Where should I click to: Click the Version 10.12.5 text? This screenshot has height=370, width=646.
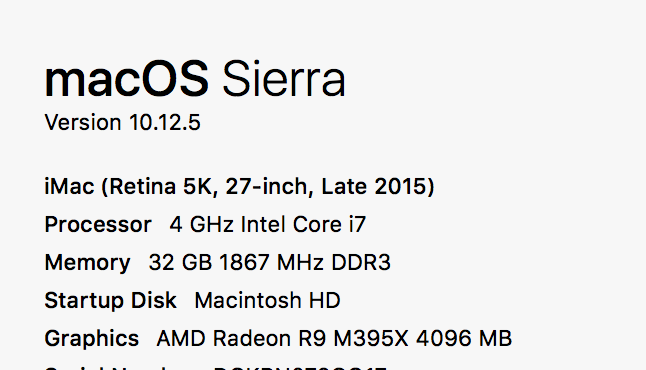click(x=122, y=122)
